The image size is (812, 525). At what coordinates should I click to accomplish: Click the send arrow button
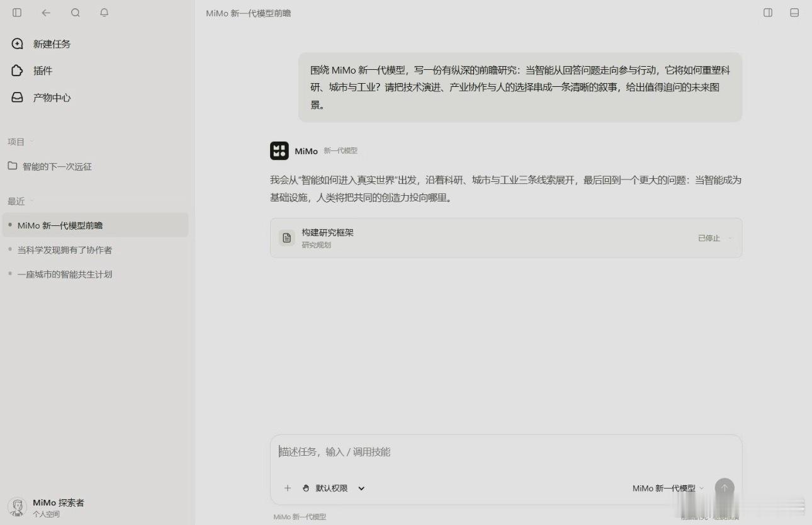(725, 488)
